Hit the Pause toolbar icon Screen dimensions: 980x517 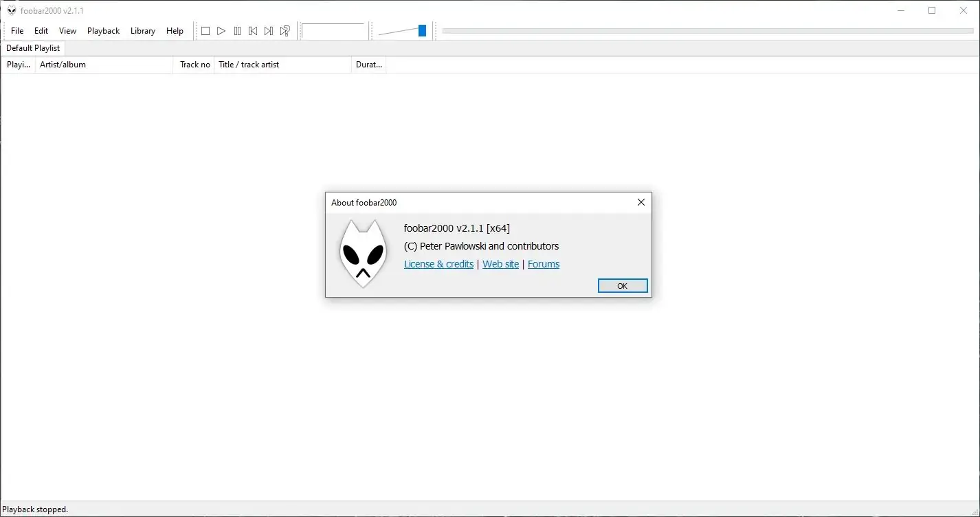237,31
